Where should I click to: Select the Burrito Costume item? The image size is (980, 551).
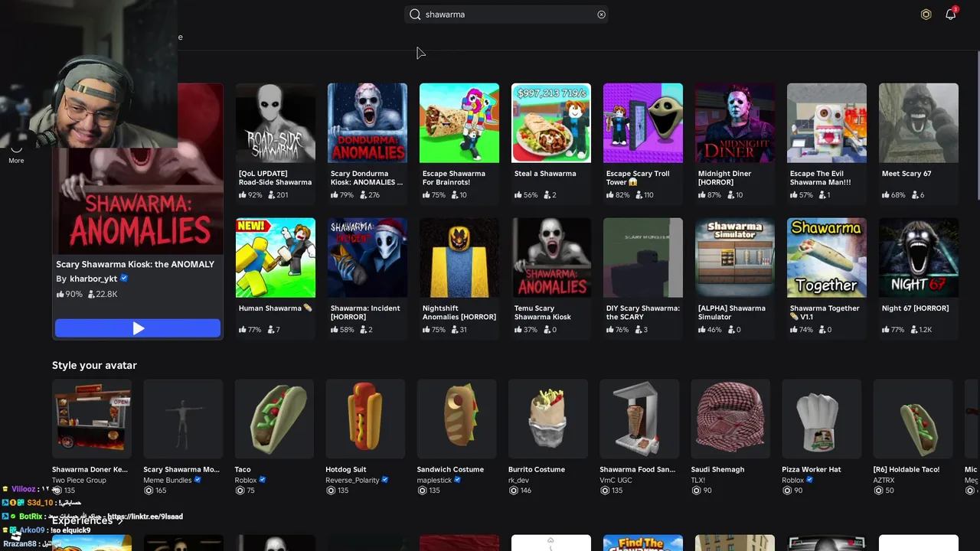(x=548, y=419)
